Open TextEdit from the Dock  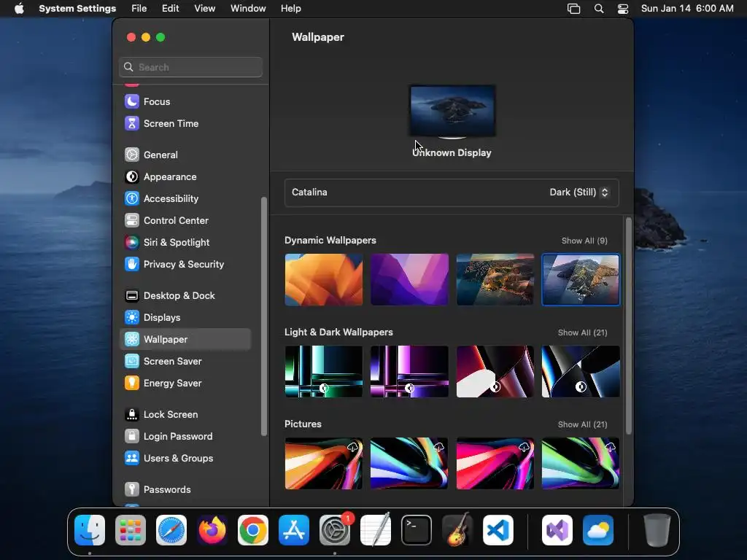[376, 530]
